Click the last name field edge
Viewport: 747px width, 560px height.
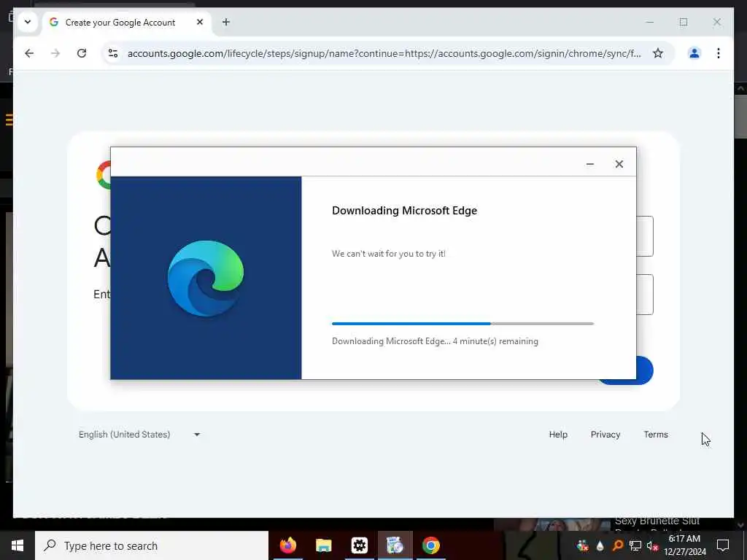tap(645, 295)
